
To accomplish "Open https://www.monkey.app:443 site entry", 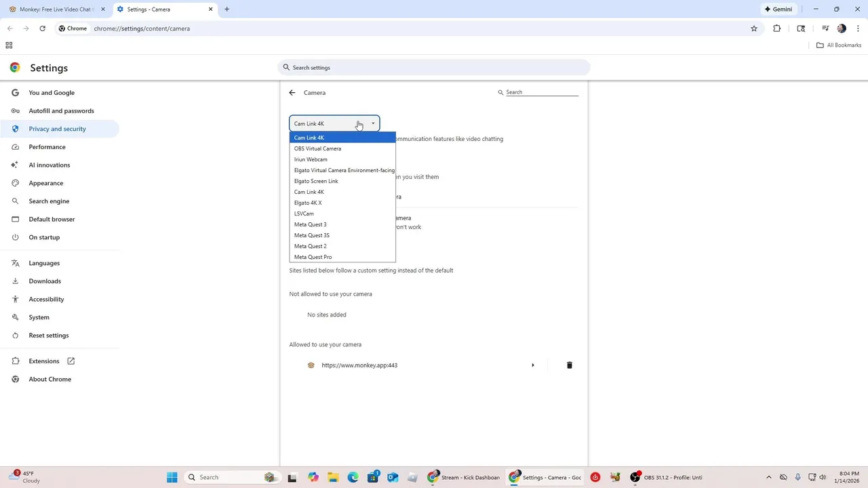I will (x=359, y=365).
